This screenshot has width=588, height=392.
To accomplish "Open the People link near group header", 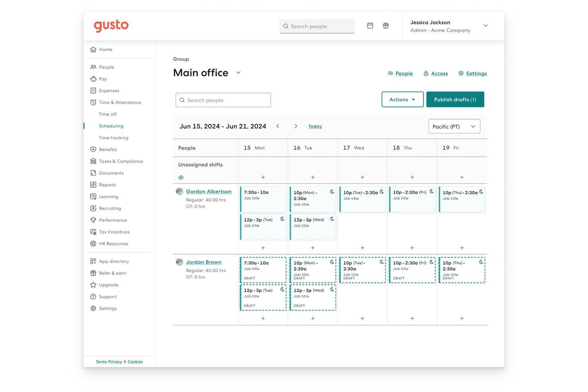I will click(x=400, y=73).
